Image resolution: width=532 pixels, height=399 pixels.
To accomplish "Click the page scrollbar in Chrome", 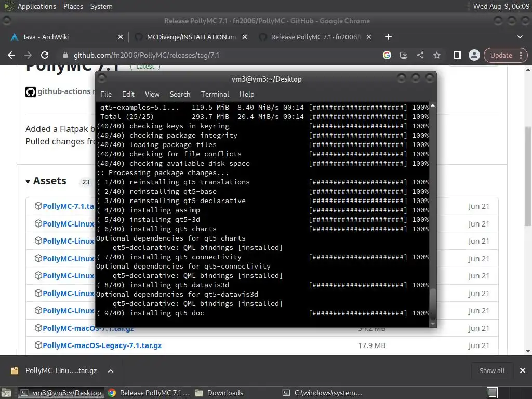I will click(x=528, y=177).
